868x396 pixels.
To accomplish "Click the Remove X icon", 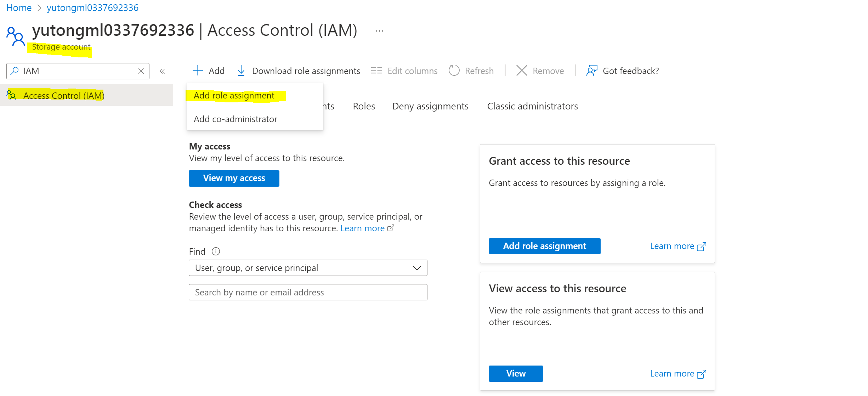I will [522, 70].
